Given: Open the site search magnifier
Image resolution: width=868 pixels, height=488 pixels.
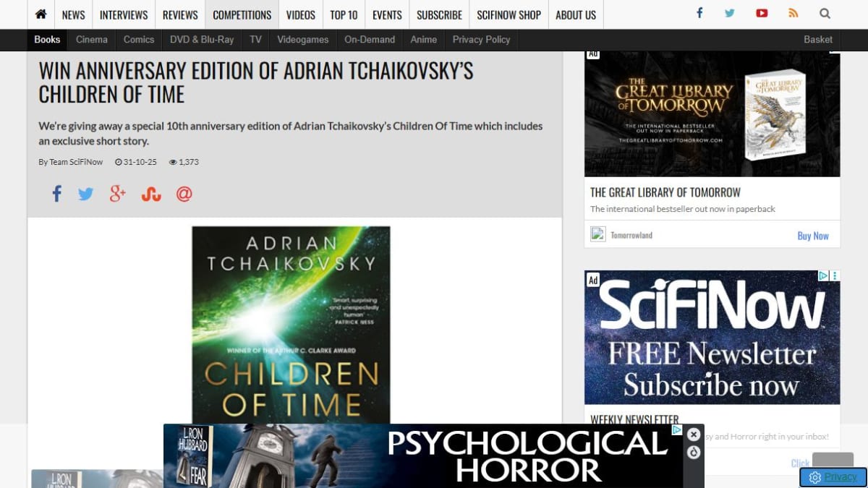Looking at the screenshot, I should click(825, 13).
